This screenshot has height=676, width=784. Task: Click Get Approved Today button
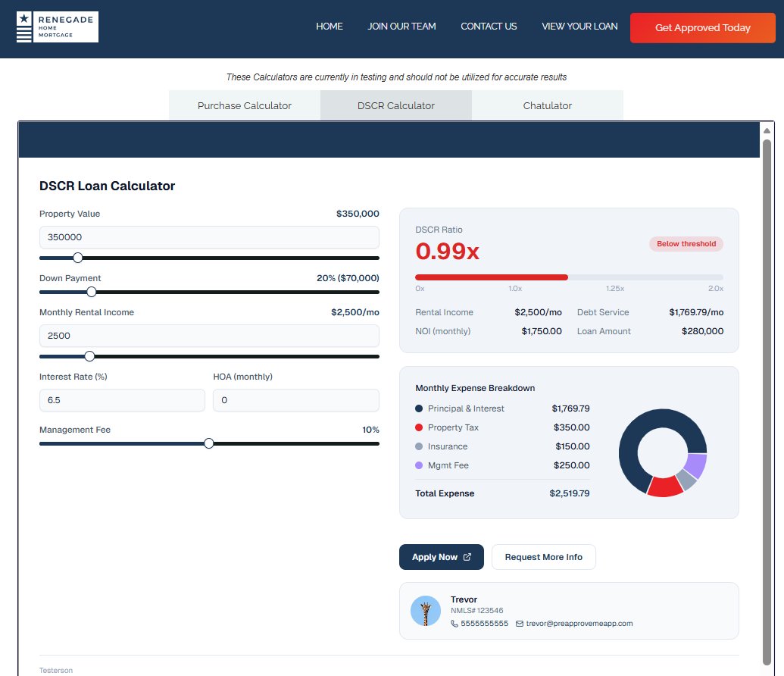pyautogui.click(x=702, y=28)
